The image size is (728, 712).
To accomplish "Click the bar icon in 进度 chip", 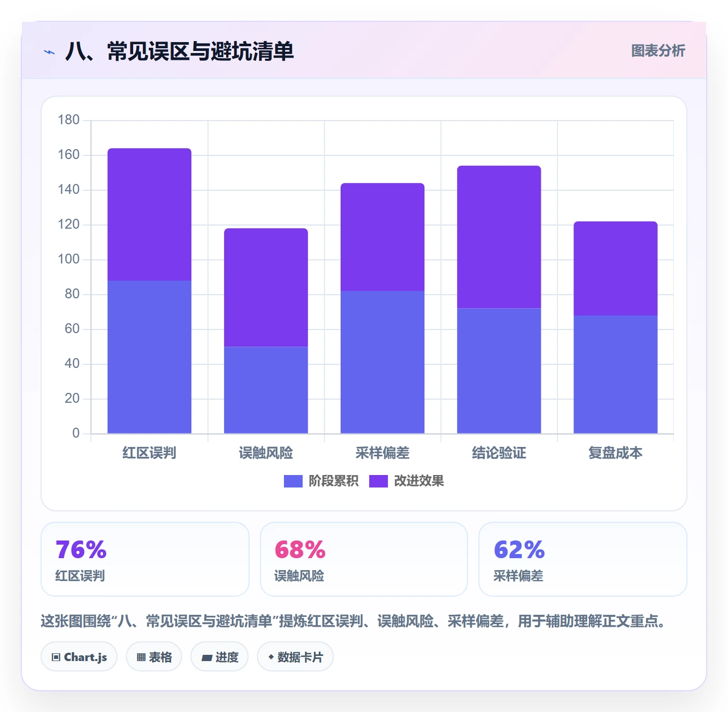I will coord(206,658).
